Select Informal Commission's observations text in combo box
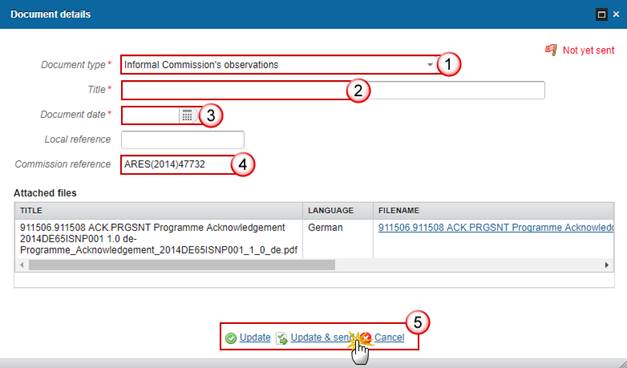The height and width of the screenshot is (368, 627). 201,65
